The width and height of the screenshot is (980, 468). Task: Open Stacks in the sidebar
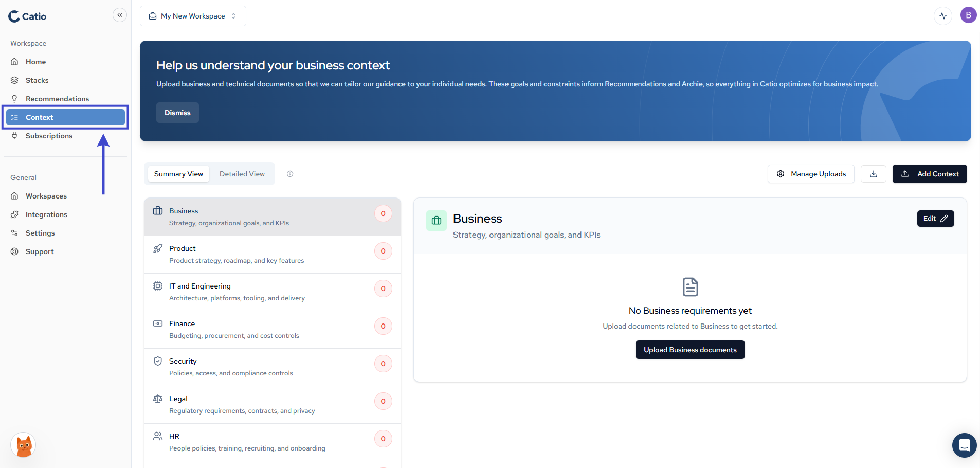(x=37, y=80)
